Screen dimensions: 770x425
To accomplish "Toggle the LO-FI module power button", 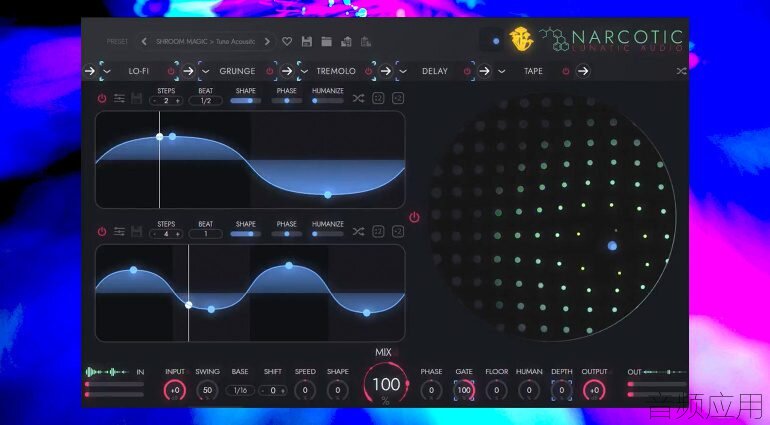I will (171, 71).
